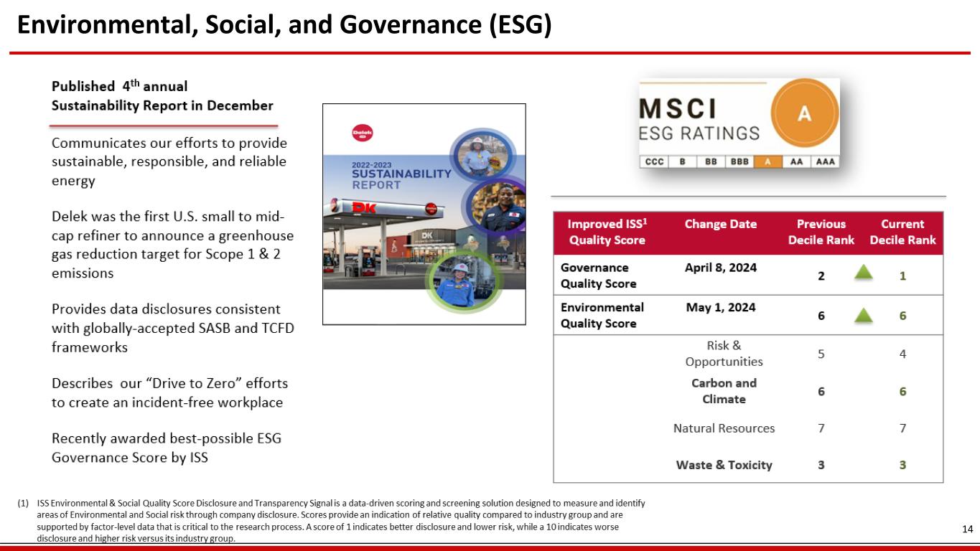Click the 'Governance Quality Score' row label
This screenshot has width=980, height=551.
click(597, 275)
